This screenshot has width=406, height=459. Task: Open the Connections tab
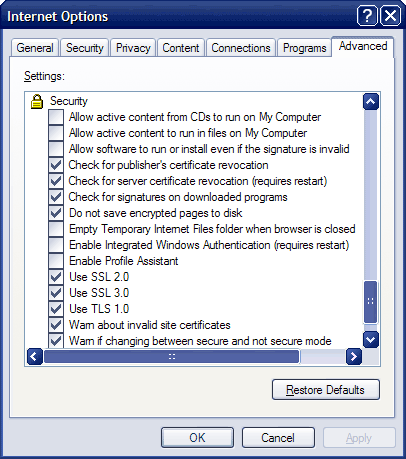click(x=241, y=48)
